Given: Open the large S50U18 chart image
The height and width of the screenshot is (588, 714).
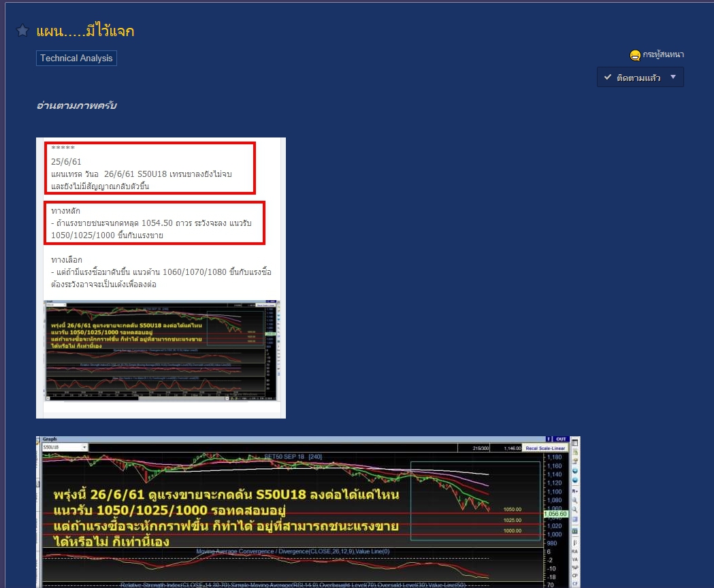Looking at the screenshot, I should coord(308,512).
